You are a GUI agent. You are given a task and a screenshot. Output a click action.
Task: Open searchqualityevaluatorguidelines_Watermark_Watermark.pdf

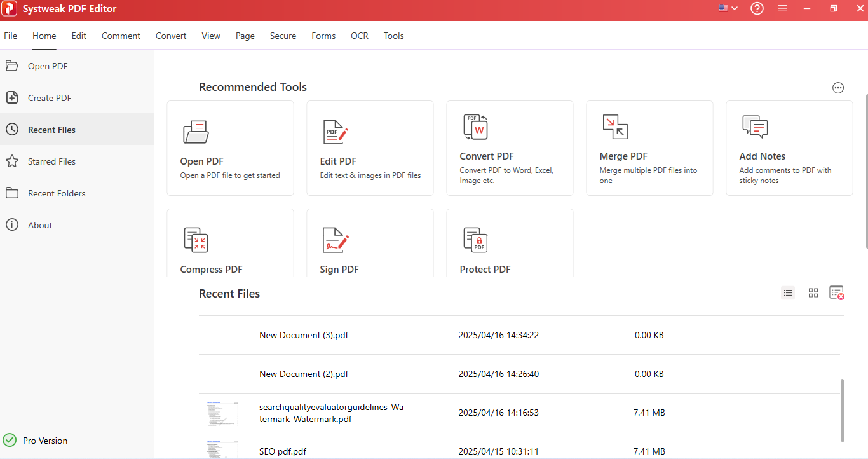click(331, 413)
